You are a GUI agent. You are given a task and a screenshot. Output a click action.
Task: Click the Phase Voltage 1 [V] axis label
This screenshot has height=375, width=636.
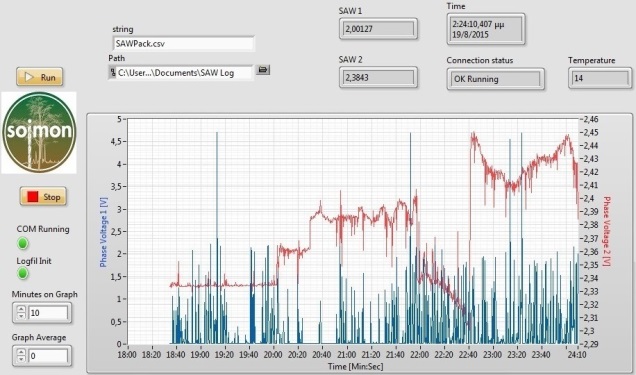(x=103, y=232)
